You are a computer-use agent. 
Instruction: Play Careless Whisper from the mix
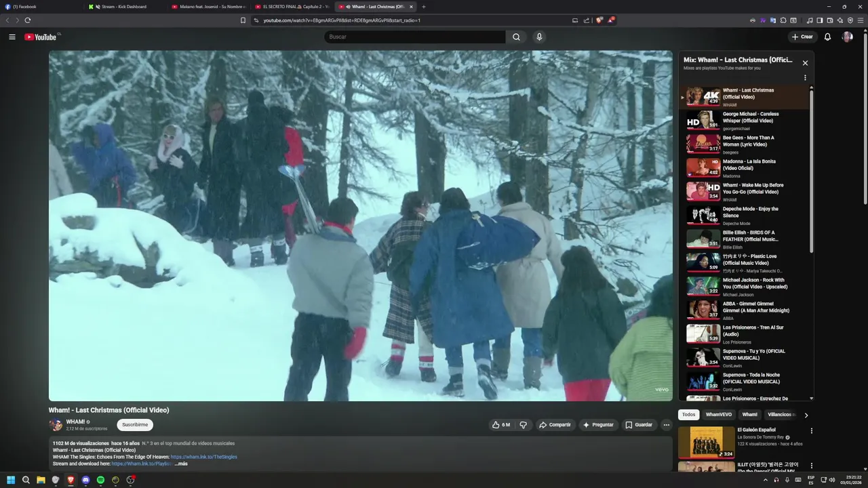pyautogui.click(x=746, y=120)
